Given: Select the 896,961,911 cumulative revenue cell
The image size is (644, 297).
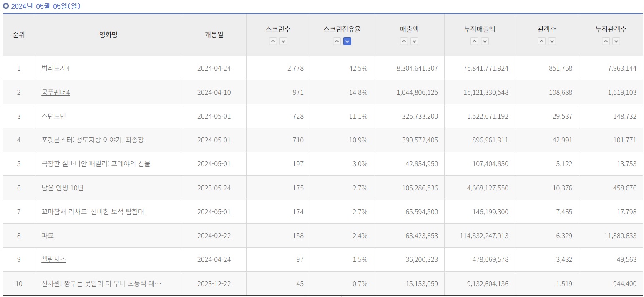Looking at the screenshot, I should click(x=480, y=140).
